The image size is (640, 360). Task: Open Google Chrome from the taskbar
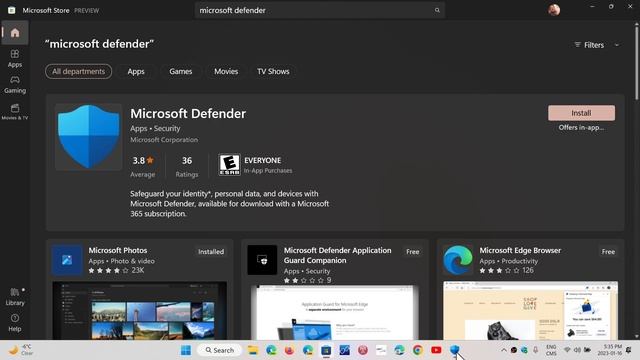418,350
